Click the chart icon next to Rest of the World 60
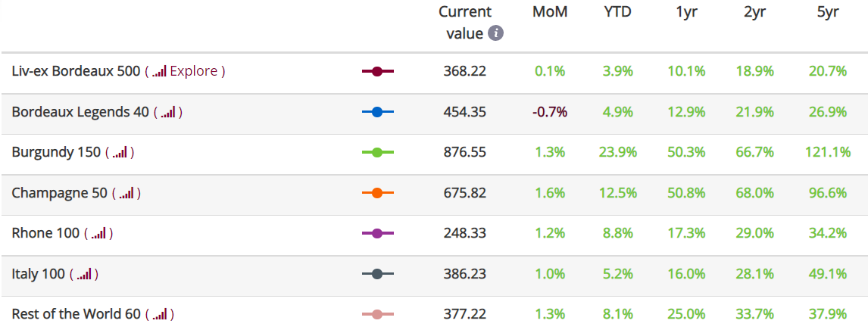 tap(159, 316)
